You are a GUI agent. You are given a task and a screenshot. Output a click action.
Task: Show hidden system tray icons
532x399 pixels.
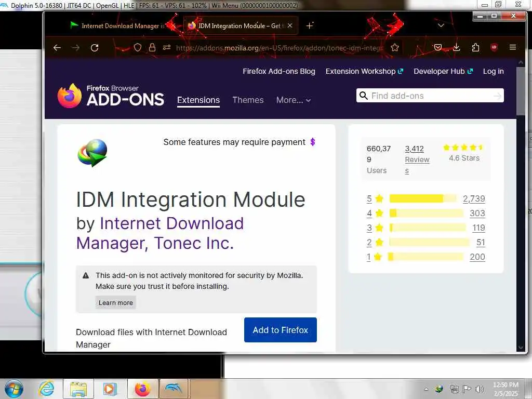tap(426, 389)
